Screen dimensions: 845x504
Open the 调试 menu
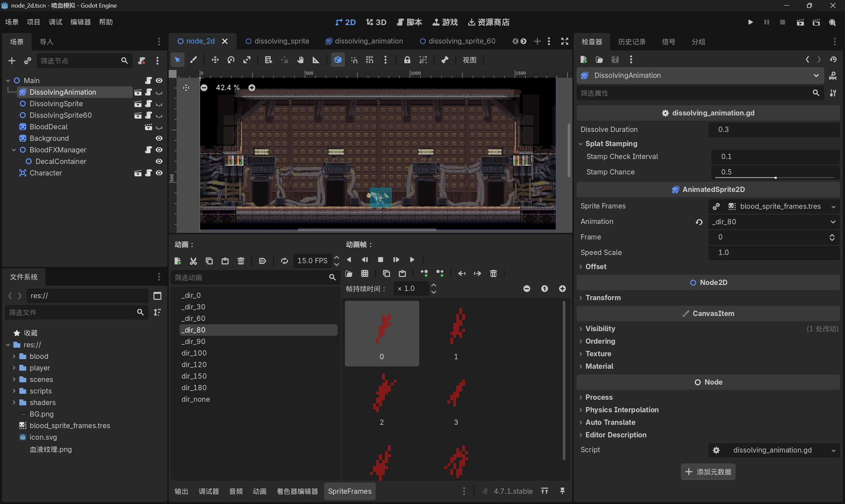click(55, 22)
